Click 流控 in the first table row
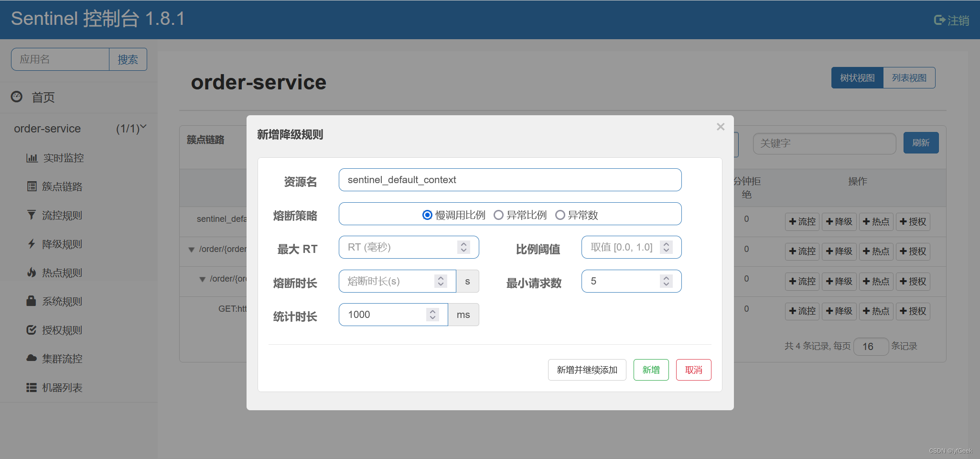 point(802,222)
